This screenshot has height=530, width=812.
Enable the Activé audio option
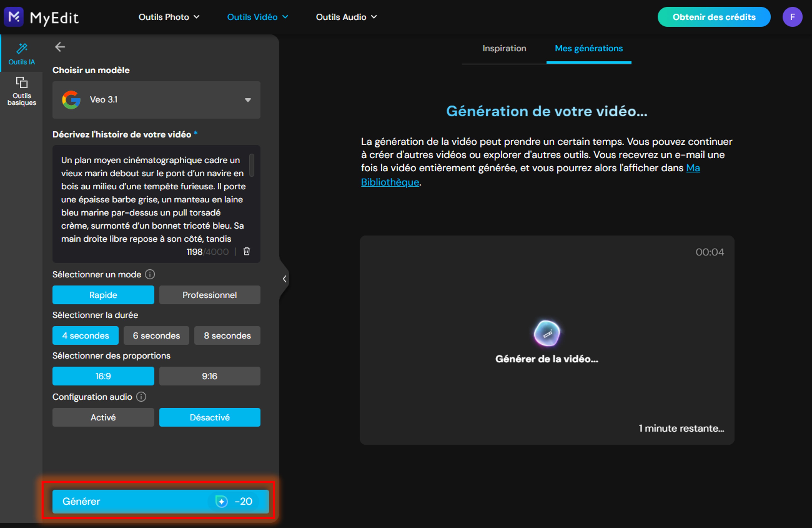click(103, 417)
